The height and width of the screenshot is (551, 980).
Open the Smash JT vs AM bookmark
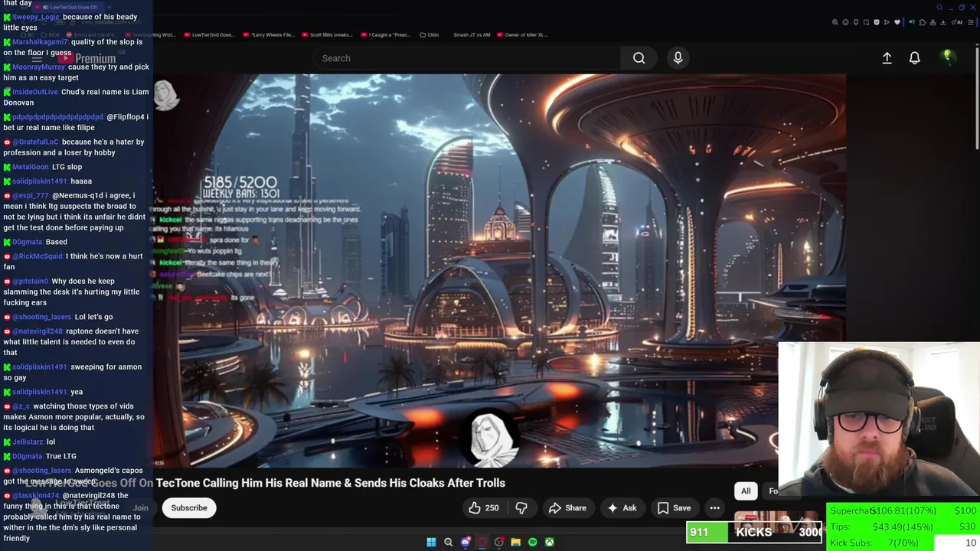click(472, 34)
